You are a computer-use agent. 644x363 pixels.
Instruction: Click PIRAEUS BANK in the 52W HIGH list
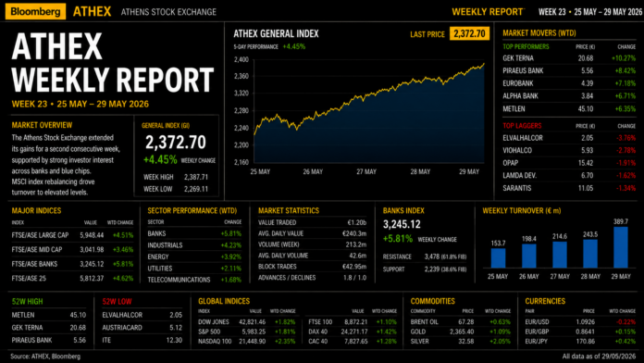(x=49, y=341)
